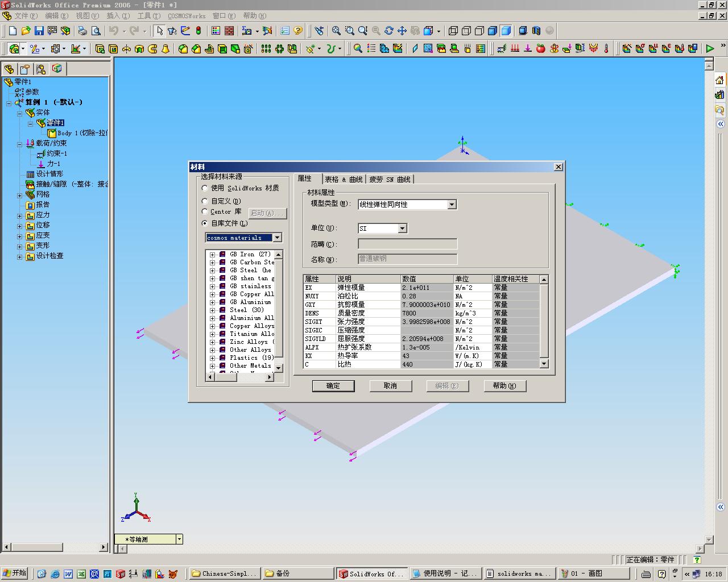Open the view orientation 等轴测 dropdown
The image size is (728, 582).
click(x=179, y=539)
